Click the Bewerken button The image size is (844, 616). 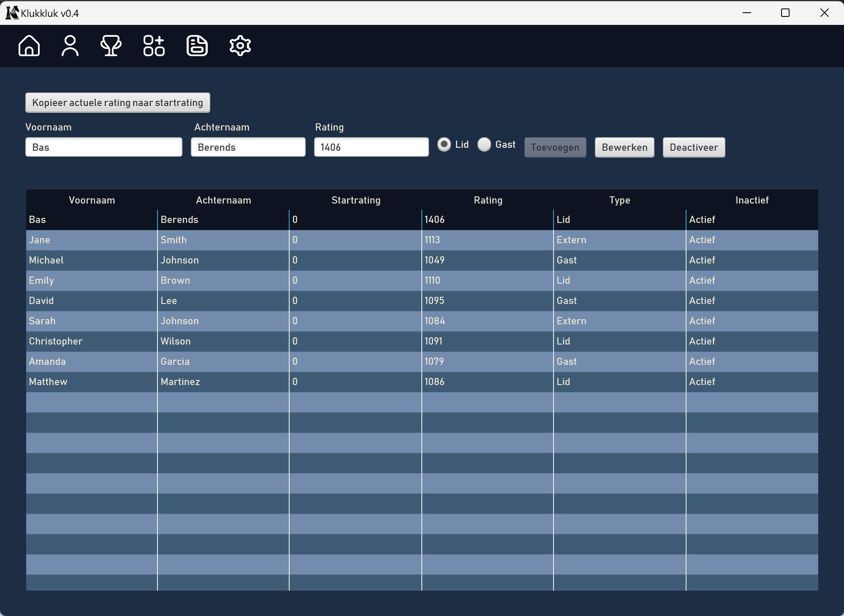pos(624,147)
